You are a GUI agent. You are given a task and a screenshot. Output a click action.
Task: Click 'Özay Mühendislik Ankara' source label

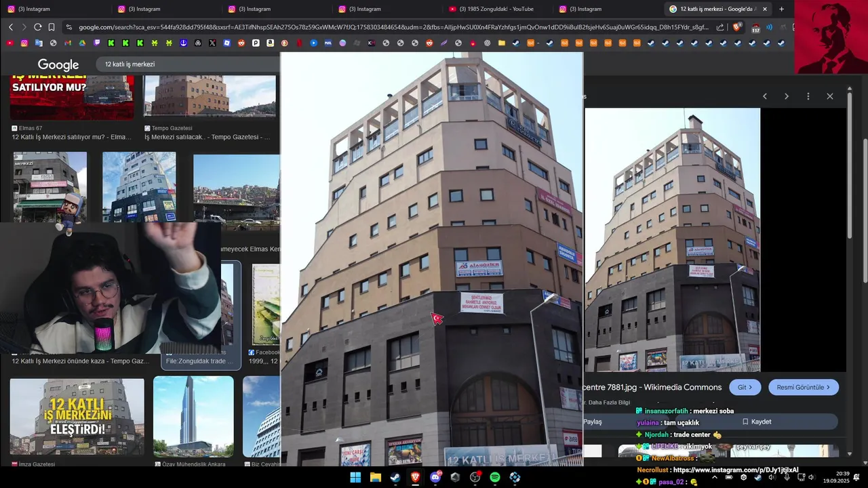click(195, 464)
